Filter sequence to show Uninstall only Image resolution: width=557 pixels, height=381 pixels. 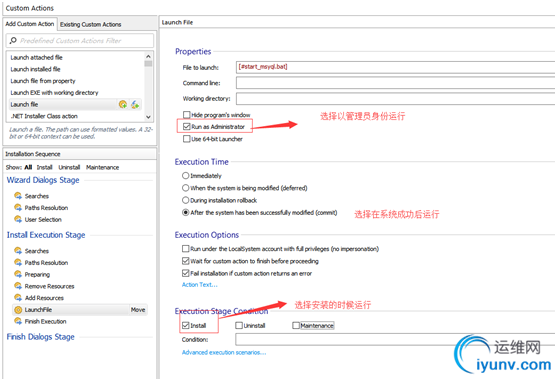coord(69,167)
